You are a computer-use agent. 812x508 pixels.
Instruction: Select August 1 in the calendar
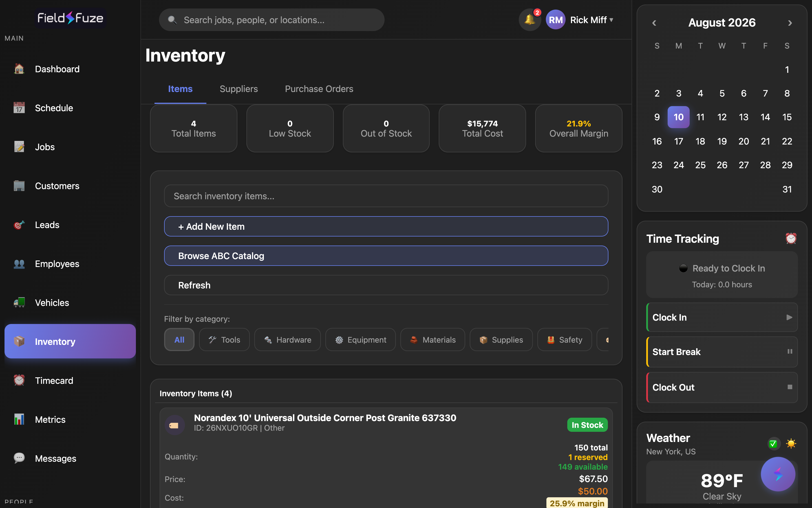pyautogui.click(x=787, y=69)
